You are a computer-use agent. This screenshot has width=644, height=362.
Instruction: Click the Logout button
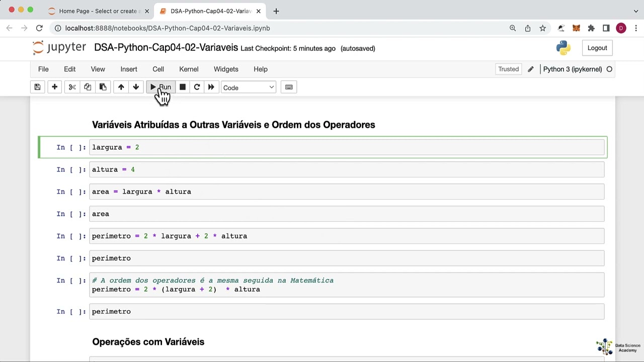(x=597, y=48)
